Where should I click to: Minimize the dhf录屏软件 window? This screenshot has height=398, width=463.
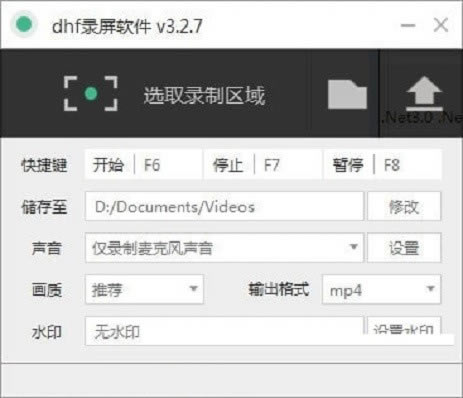pyautogui.click(x=408, y=25)
